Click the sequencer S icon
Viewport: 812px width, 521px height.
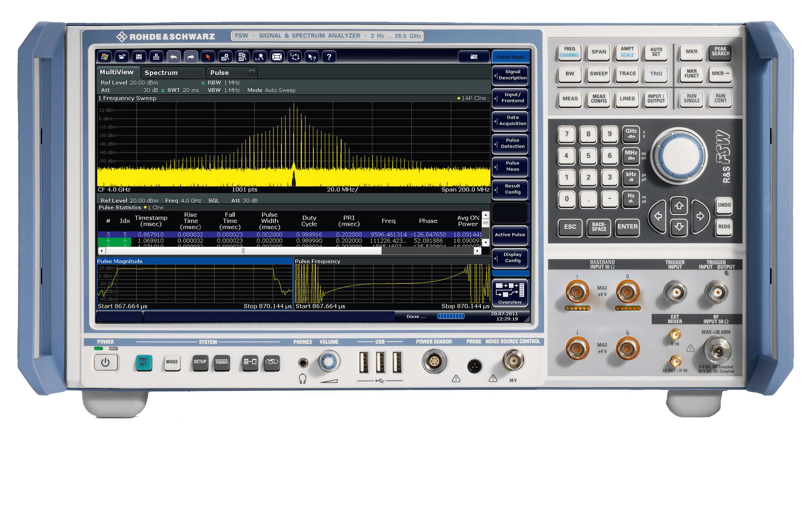click(294, 57)
